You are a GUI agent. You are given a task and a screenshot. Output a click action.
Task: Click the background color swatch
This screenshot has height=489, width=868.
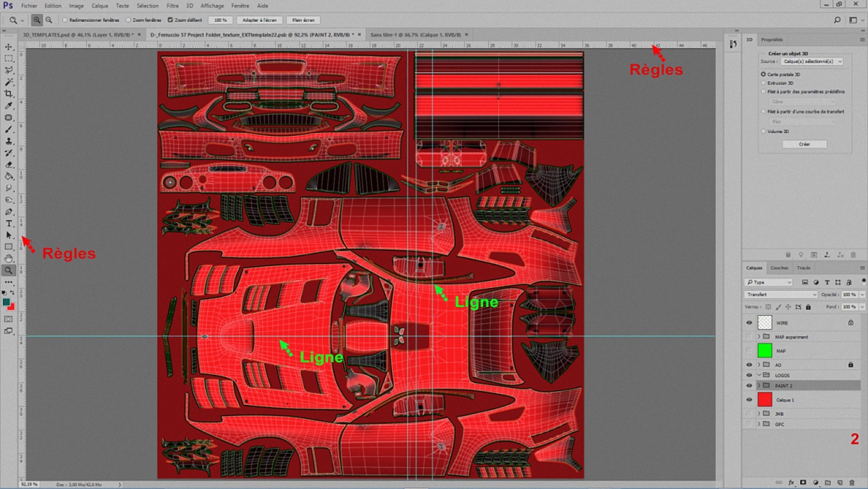(x=11, y=307)
